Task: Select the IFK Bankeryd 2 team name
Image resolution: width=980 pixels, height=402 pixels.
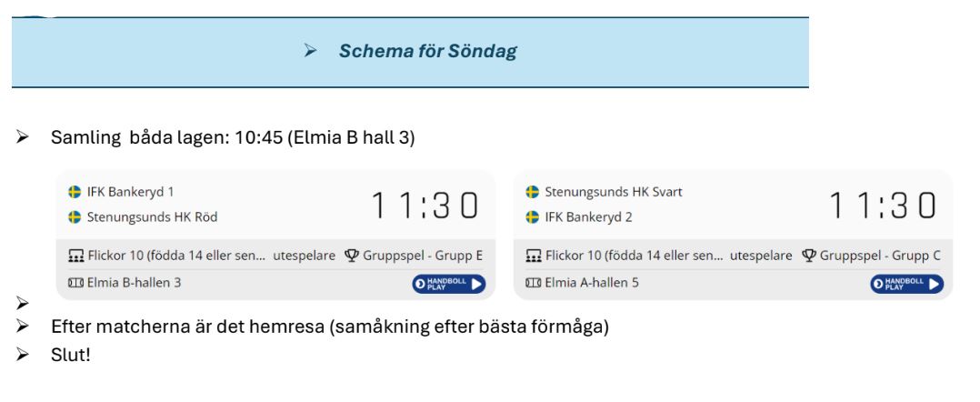Action: point(588,217)
